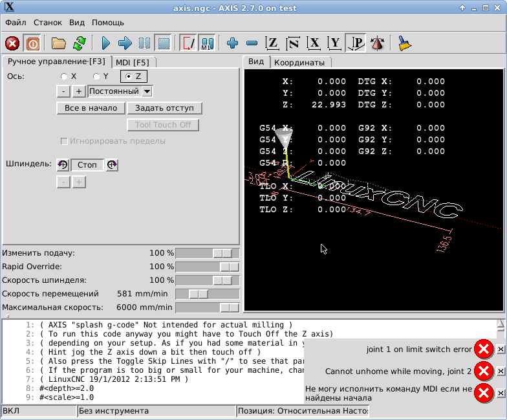Click the g-code listing scrollbar

click(x=501, y=329)
